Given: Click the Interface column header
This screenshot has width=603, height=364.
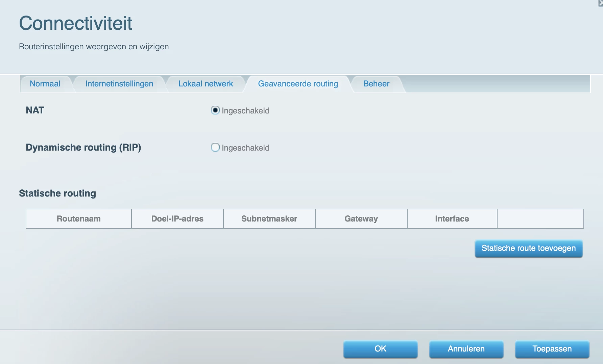Looking at the screenshot, I should coord(452,219).
